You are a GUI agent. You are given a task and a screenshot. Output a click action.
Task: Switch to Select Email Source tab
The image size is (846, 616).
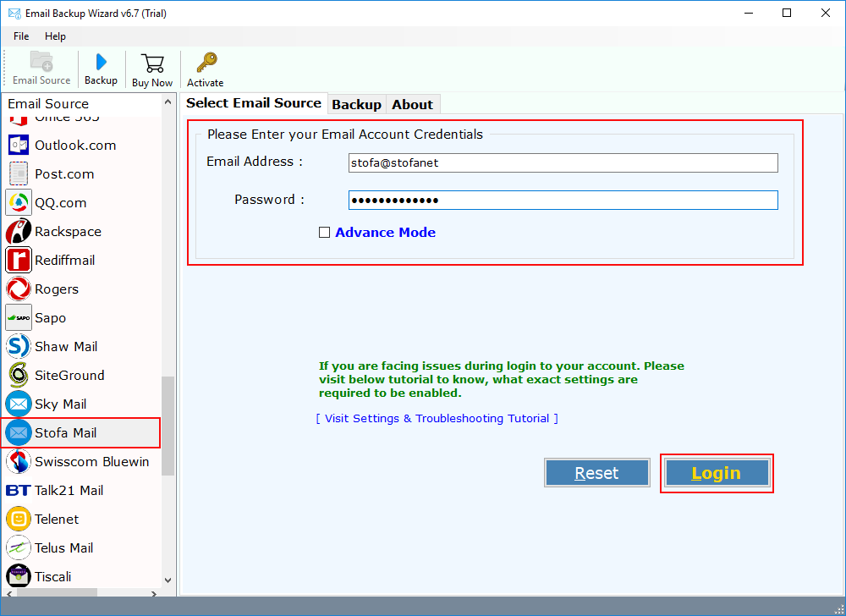click(x=254, y=103)
